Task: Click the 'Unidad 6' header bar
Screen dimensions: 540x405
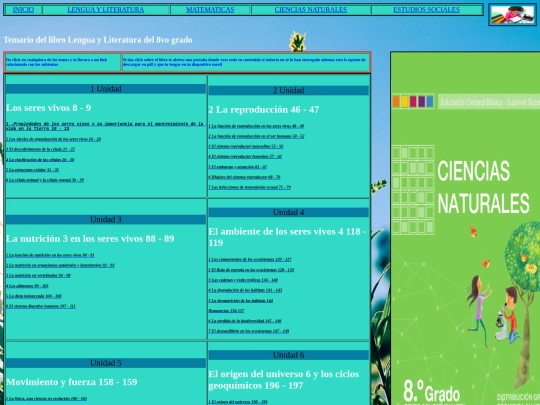Action: (x=289, y=355)
